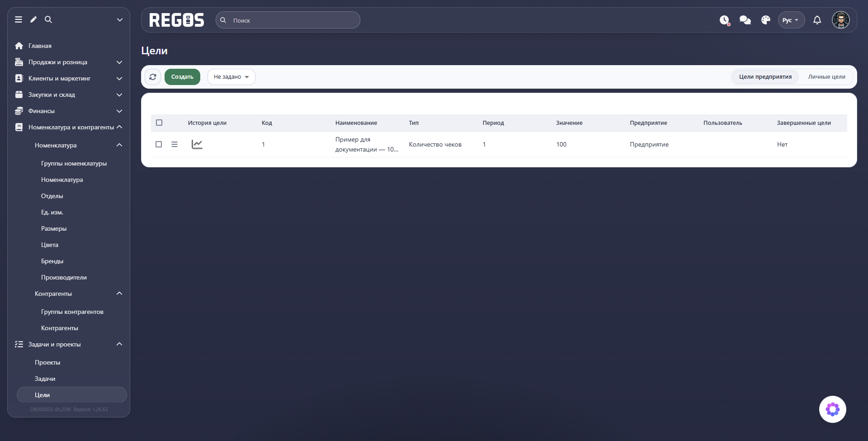Open the purple flower assistant button
Image resolution: width=868 pixels, height=441 pixels.
(833, 409)
